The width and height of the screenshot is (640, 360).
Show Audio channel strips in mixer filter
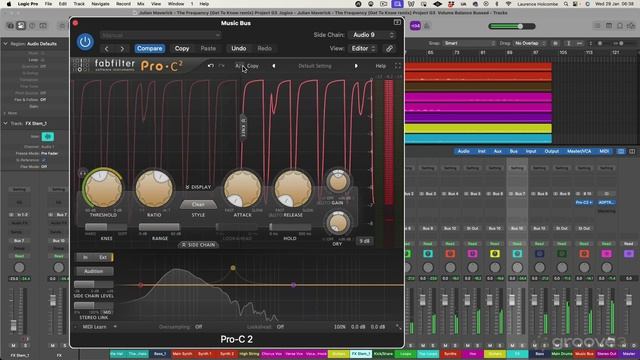(463, 151)
